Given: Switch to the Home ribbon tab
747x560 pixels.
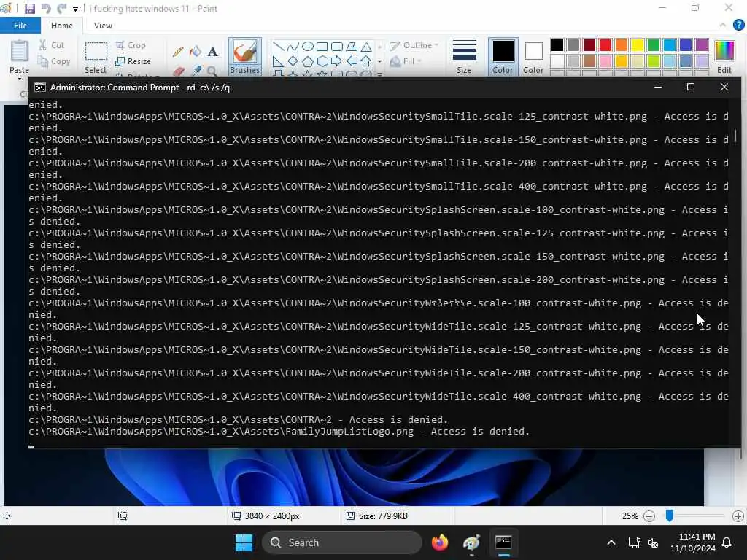Looking at the screenshot, I should pyautogui.click(x=62, y=26).
